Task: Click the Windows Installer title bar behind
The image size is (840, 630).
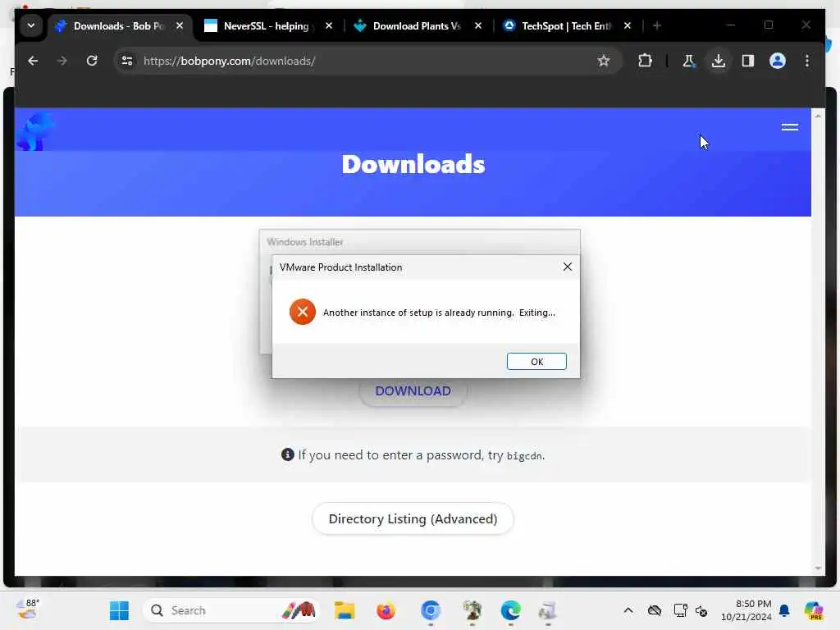Action: (419, 242)
